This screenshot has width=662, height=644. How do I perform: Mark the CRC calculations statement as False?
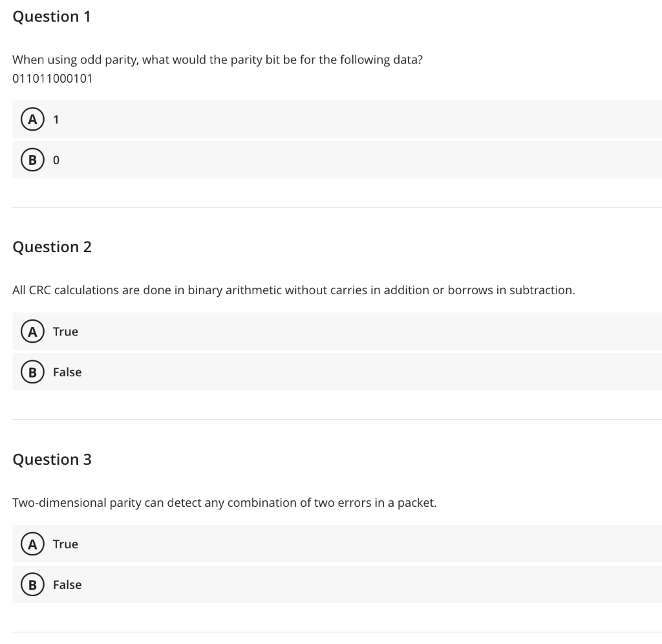pyautogui.click(x=67, y=372)
